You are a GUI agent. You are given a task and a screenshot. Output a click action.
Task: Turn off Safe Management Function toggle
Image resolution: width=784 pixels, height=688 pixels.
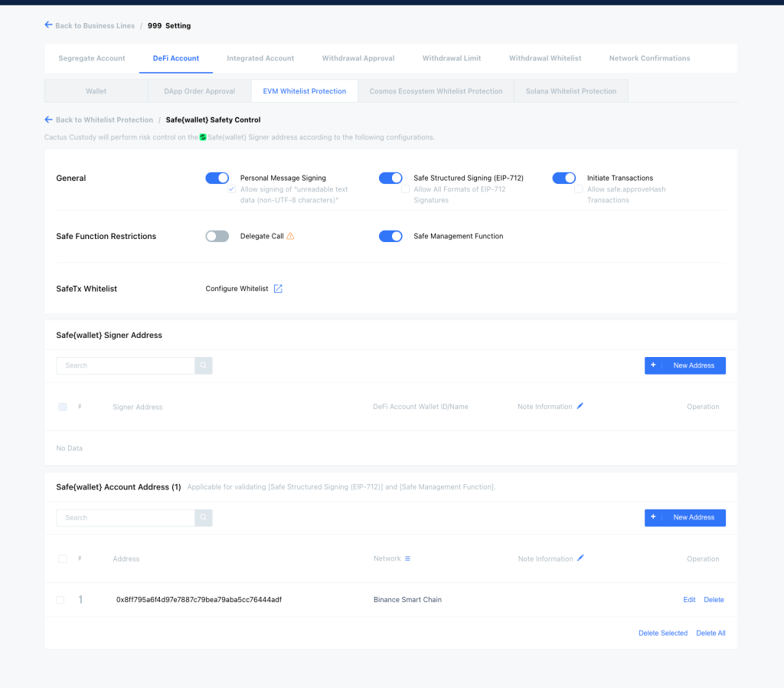click(390, 236)
